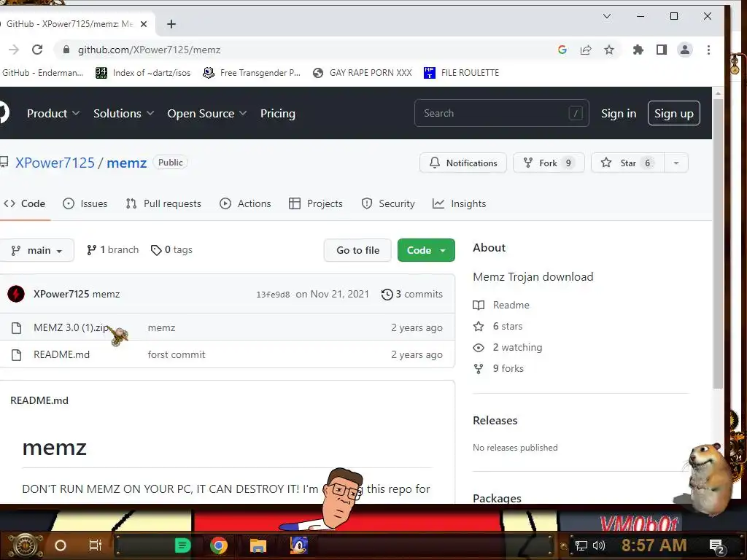
Task: Switch to the Insights tab
Action: coord(459,204)
